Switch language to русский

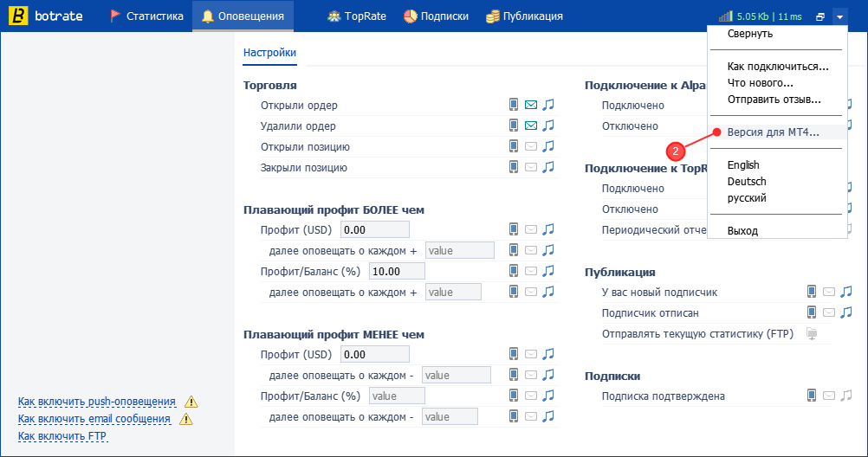point(746,198)
